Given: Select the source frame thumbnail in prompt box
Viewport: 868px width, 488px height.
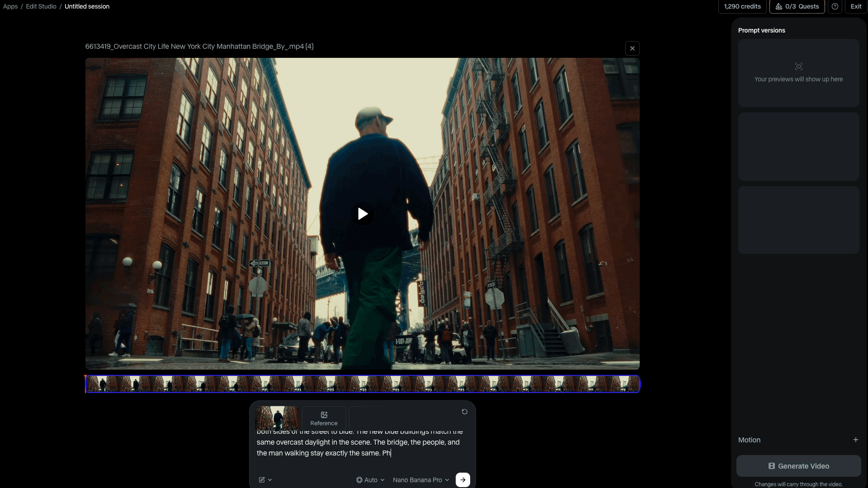Looking at the screenshot, I should point(277,418).
